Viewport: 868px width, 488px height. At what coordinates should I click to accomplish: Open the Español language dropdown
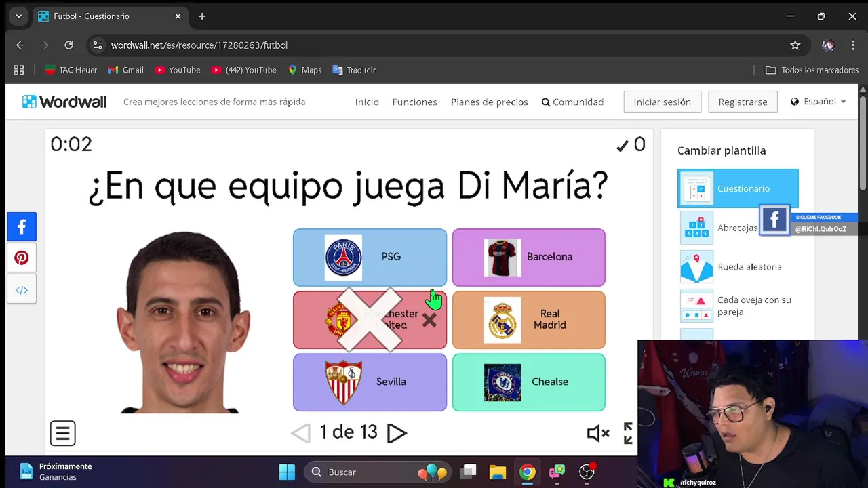pos(818,102)
